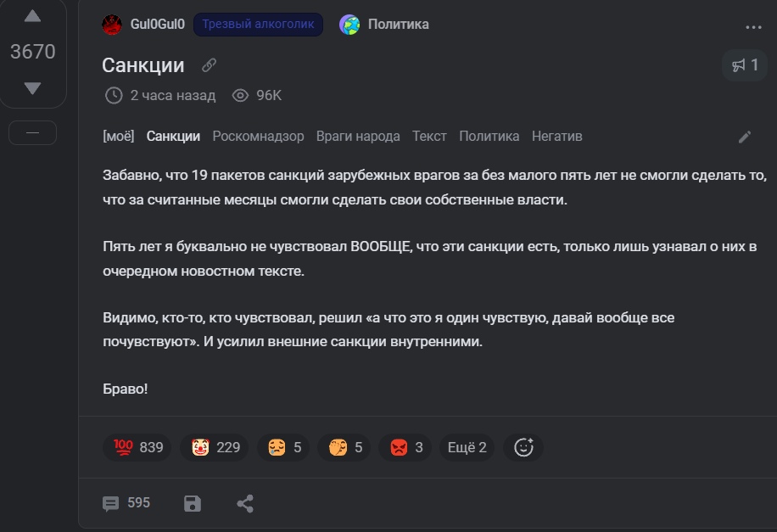Expand more reactions with Ещё 2
Viewport: 777px width, 532px height.
click(x=467, y=448)
